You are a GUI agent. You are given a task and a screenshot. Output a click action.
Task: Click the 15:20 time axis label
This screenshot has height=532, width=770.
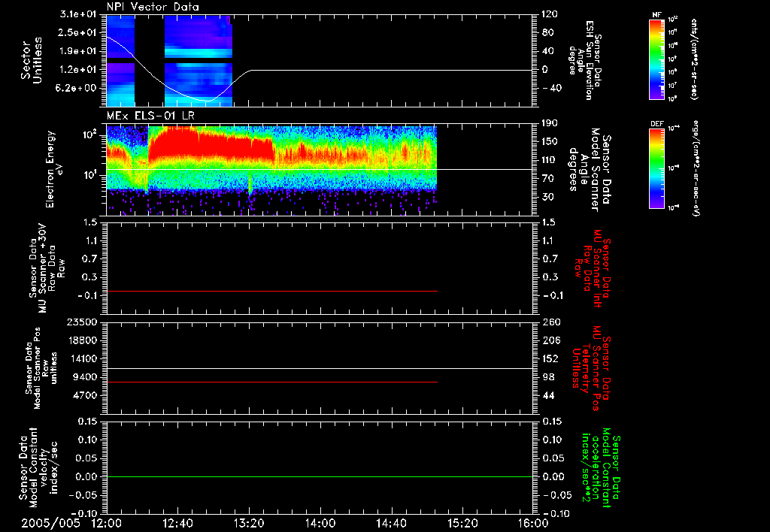tap(462, 523)
